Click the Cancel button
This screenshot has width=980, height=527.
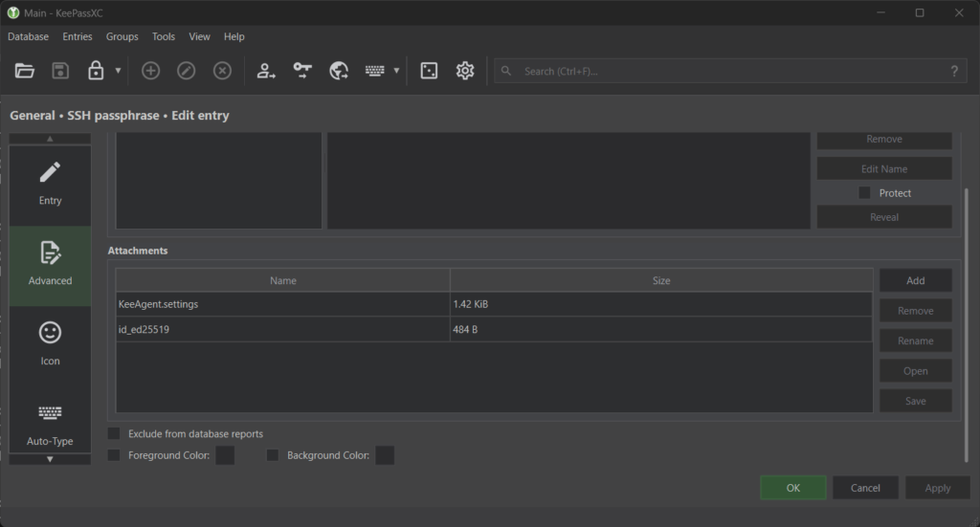click(865, 488)
